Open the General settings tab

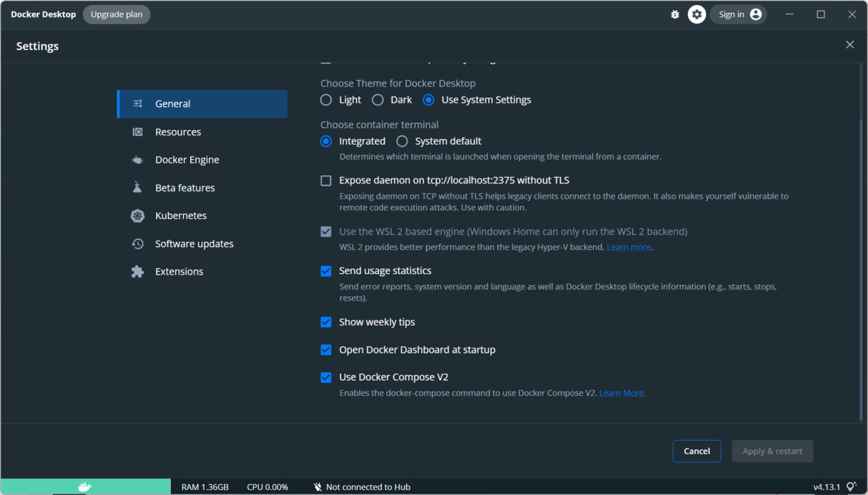click(x=203, y=104)
